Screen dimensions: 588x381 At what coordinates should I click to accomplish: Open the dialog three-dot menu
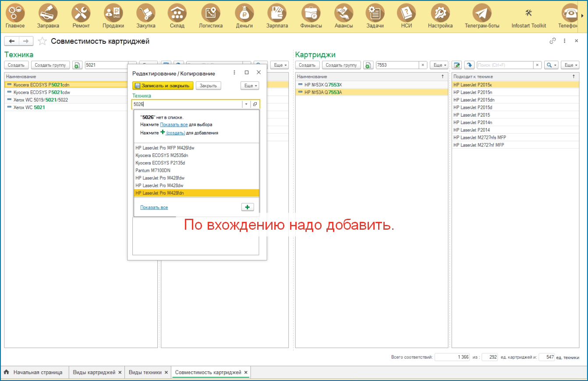(234, 73)
